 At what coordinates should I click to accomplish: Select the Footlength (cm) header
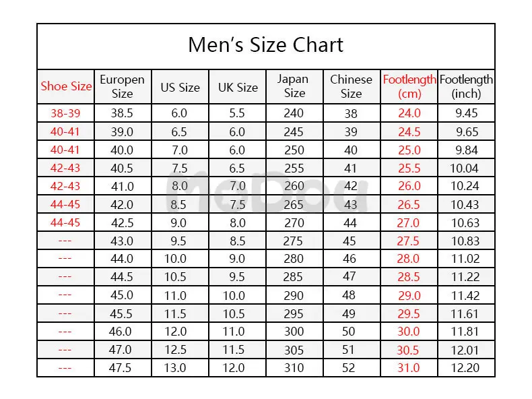[409, 86]
